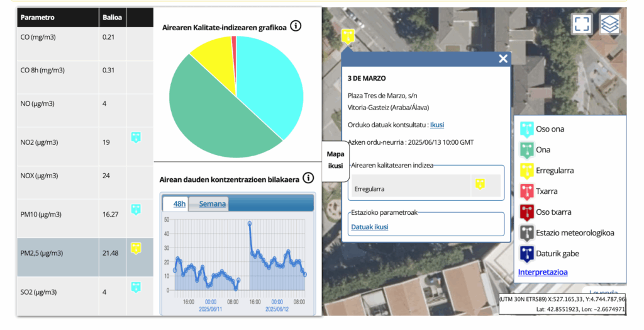Viewport: 644px width, 330px height.
Task: Open the map layers selector
Action: [609, 25]
